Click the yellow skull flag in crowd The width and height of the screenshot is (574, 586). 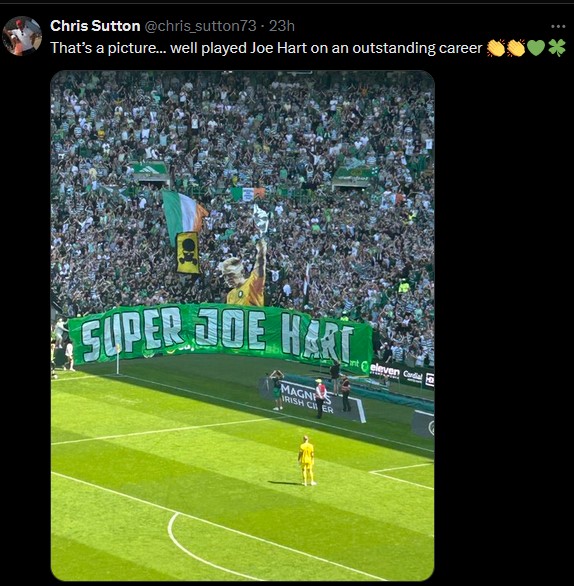[x=188, y=253]
